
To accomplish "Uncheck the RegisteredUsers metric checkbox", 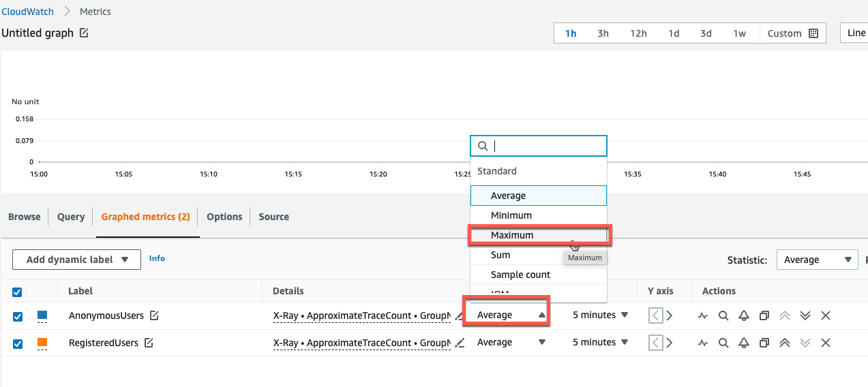I will 17,343.
